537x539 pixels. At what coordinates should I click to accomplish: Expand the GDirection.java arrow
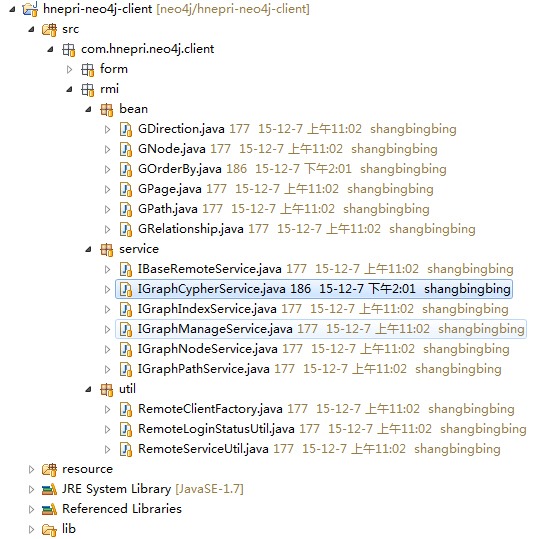[x=108, y=130]
